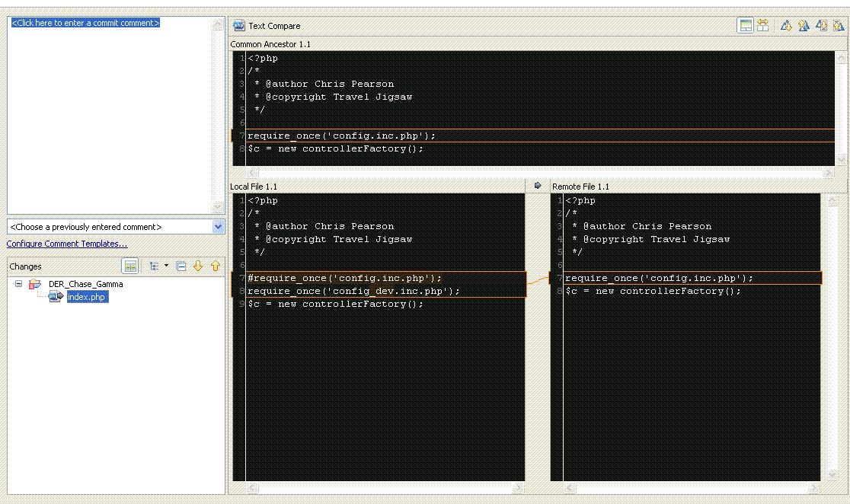Go to next change in Text Compare
The width and height of the screenshot is (850, 504).
point(821,25)
